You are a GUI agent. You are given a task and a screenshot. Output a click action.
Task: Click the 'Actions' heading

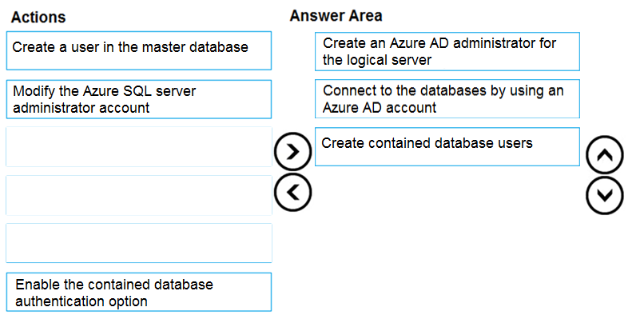(x=38, y=18)
